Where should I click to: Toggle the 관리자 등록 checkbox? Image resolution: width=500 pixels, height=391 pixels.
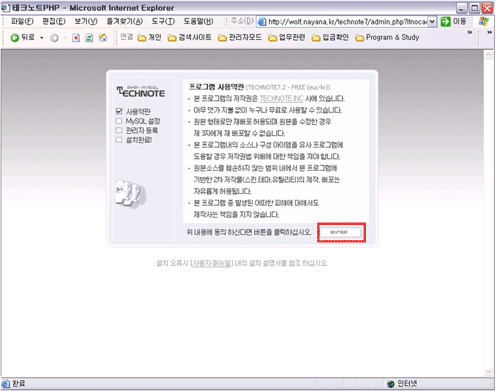pos(119,130)
